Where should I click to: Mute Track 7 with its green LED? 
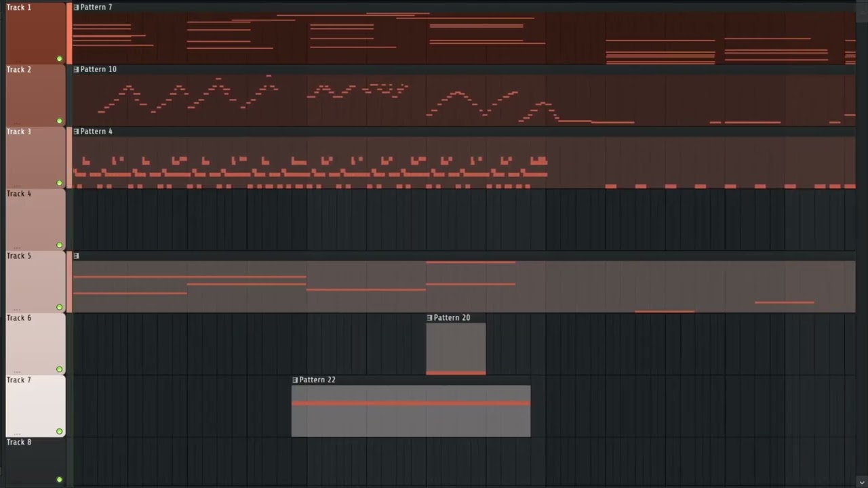60,431
